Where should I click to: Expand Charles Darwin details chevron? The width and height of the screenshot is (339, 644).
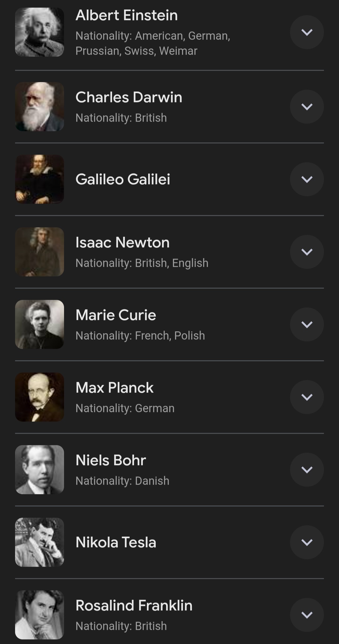click(307, 107)
